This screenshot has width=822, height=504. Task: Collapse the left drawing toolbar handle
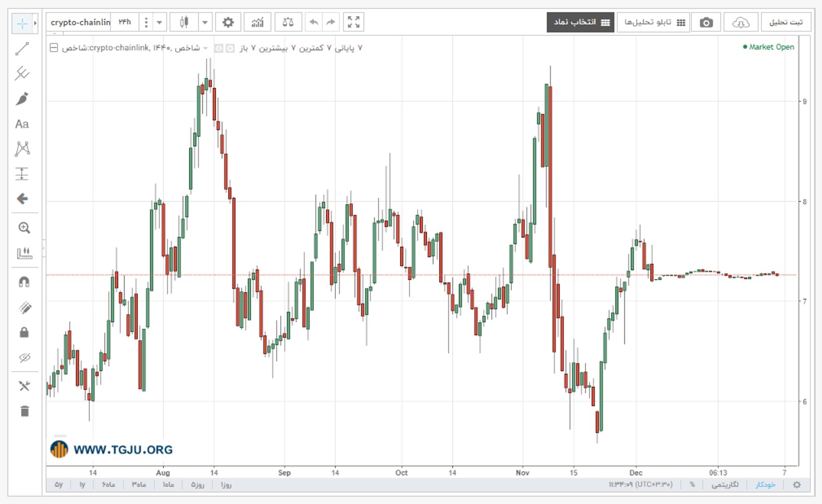click(x=44, y=248)
